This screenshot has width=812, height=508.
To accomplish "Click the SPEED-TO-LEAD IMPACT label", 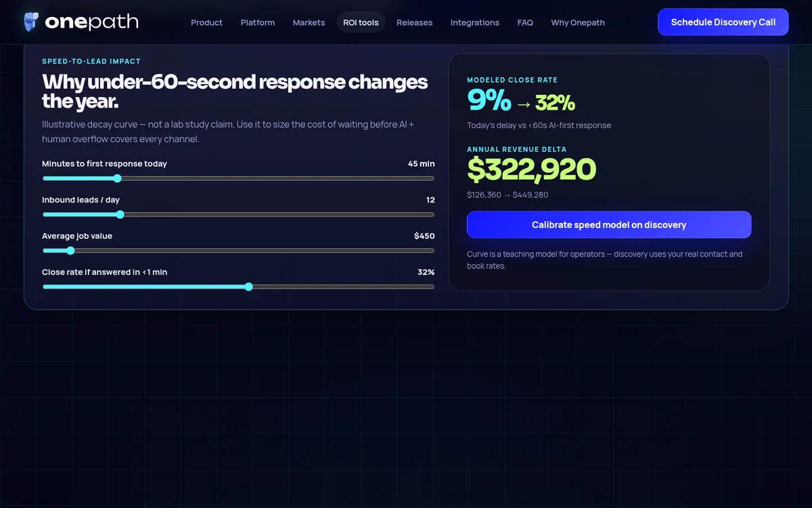I will tap(91, 62).
